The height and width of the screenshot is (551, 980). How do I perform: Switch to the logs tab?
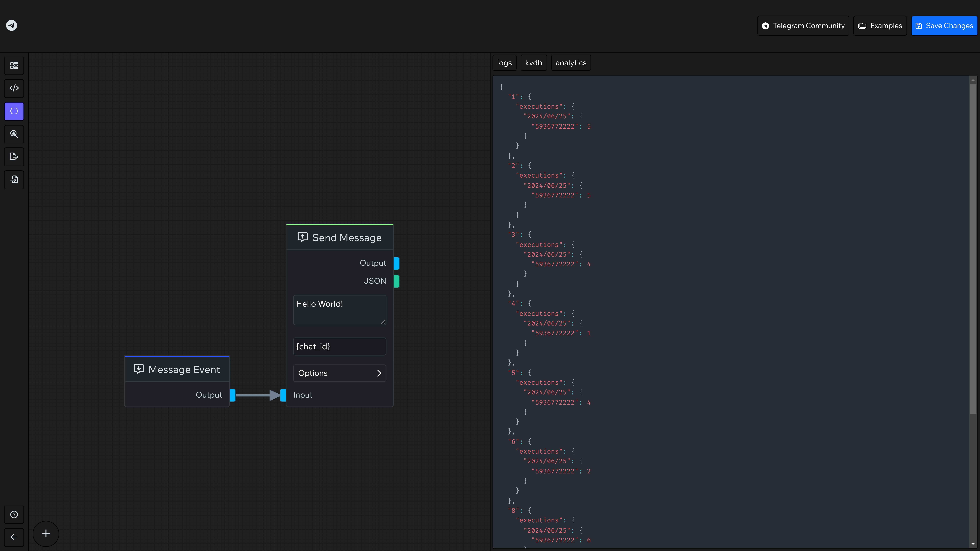click(x=504, y=63)
